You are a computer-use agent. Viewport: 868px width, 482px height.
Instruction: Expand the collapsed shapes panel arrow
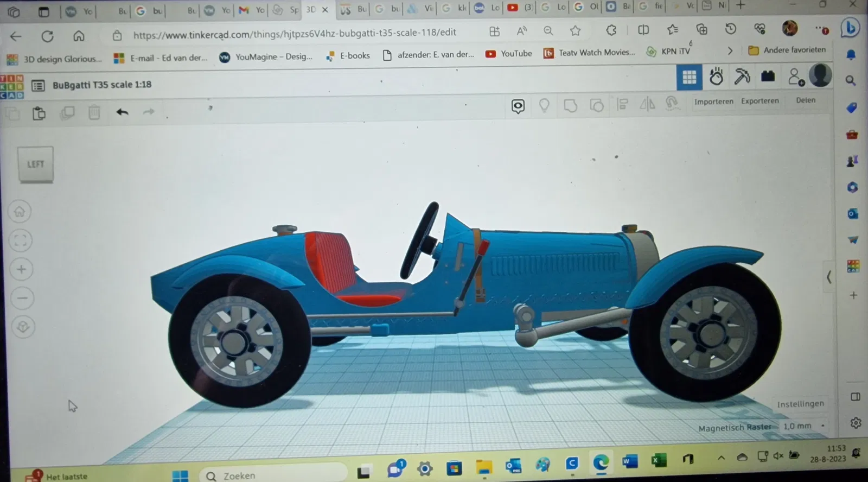tap(829, 277)
